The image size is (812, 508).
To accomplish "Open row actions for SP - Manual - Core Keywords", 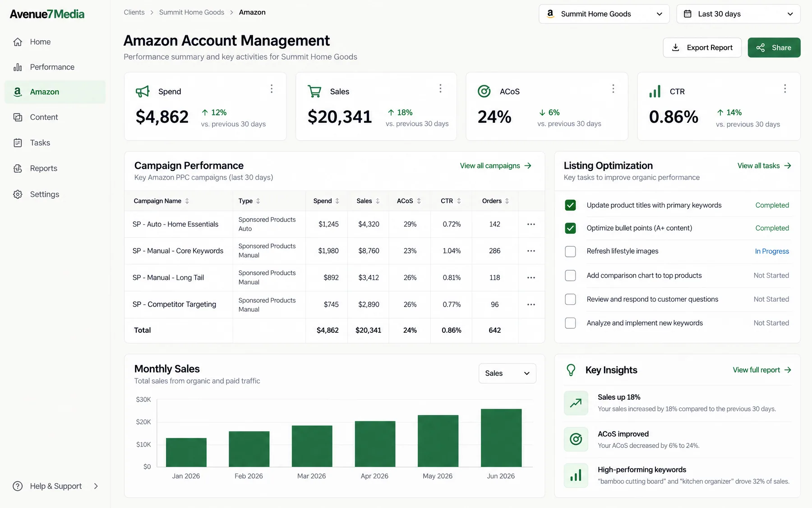I will coord(531,251).
